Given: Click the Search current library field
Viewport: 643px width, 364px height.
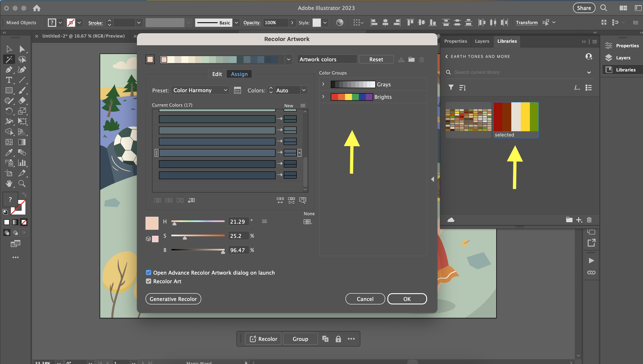Looking at the screenshot, I should coord(500,72).
